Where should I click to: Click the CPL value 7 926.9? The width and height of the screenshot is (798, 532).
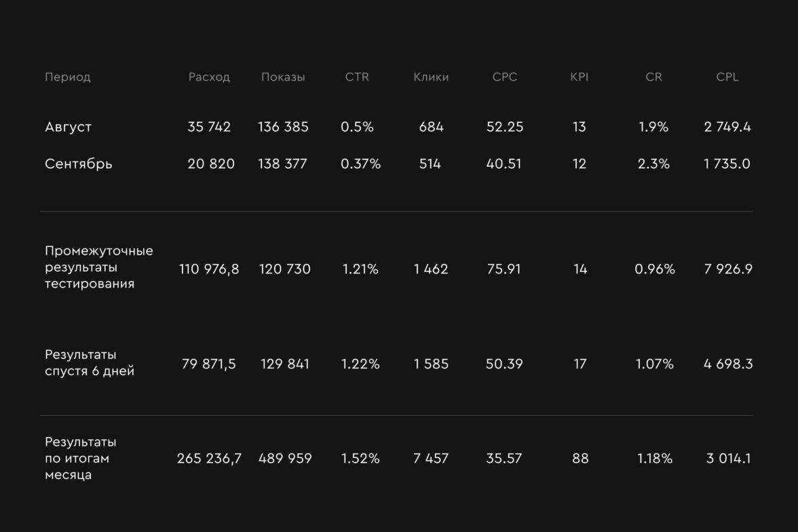pos(727,269)
